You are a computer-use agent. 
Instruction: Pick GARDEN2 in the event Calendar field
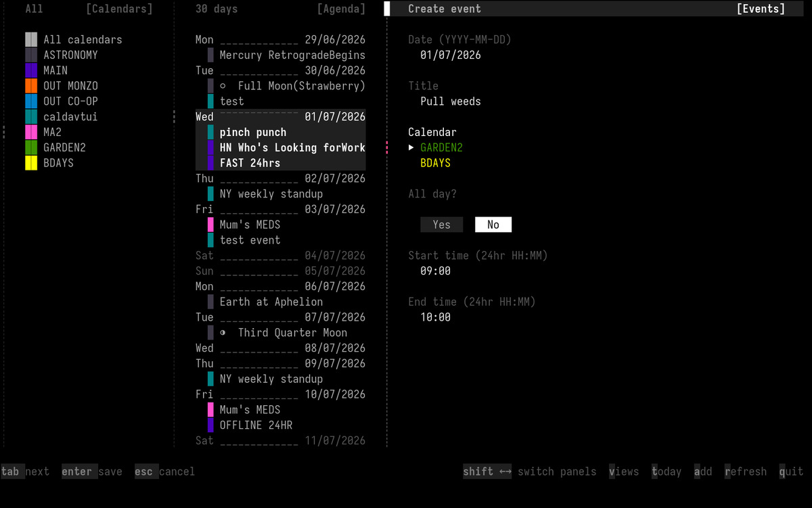pos(441,147)
